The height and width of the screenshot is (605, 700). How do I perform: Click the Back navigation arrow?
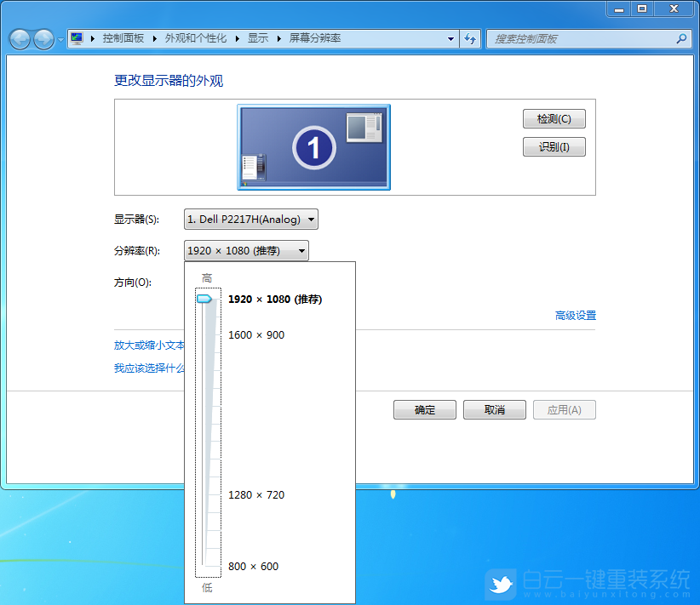[x=19, y=39]
